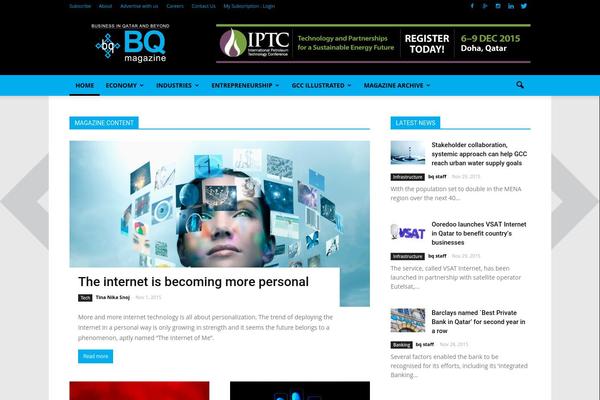
Task: Click the Read more button
Action: tap(96, 356)
